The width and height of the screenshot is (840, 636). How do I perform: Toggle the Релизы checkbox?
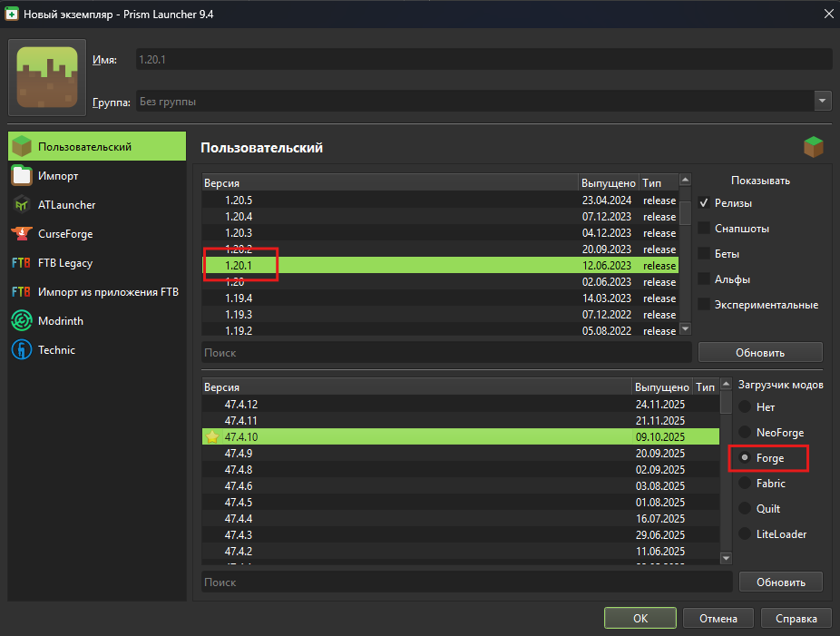point(704,203)
